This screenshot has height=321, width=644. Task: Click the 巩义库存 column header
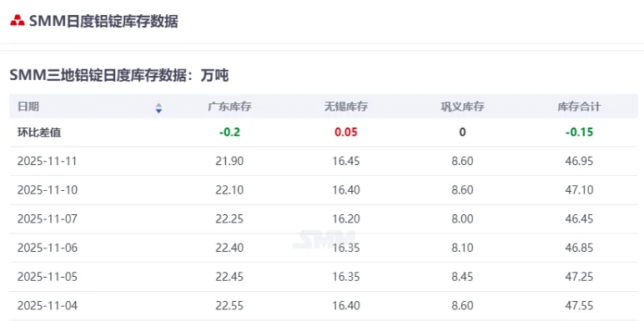(x=462, y=107)
